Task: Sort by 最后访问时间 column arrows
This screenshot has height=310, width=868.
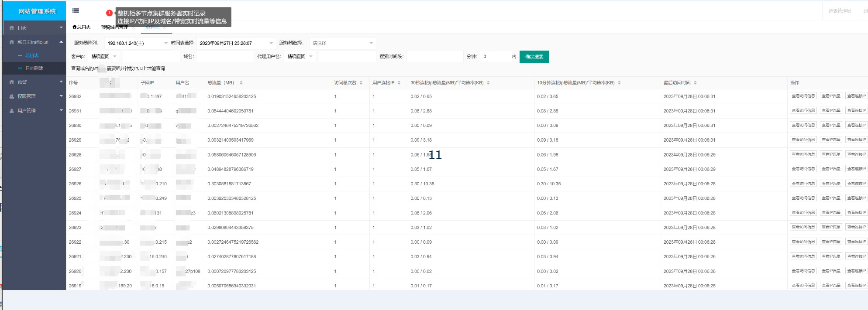Action: (695, 83)
